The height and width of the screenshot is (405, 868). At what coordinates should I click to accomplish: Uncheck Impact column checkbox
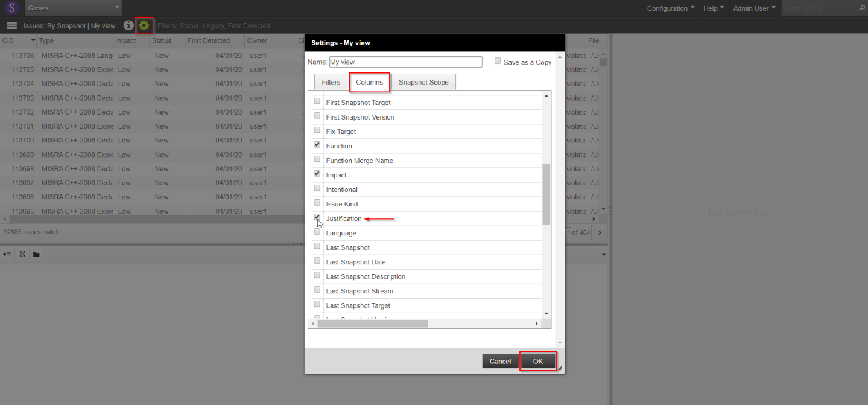tap(317, 174)
